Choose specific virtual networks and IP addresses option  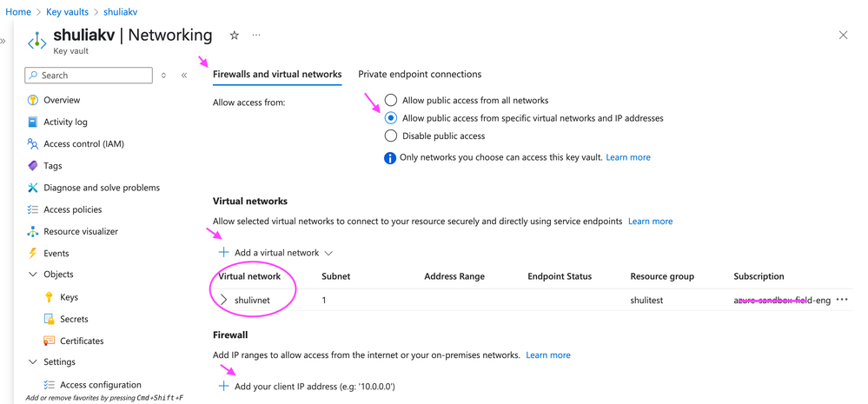click(391, 118)
